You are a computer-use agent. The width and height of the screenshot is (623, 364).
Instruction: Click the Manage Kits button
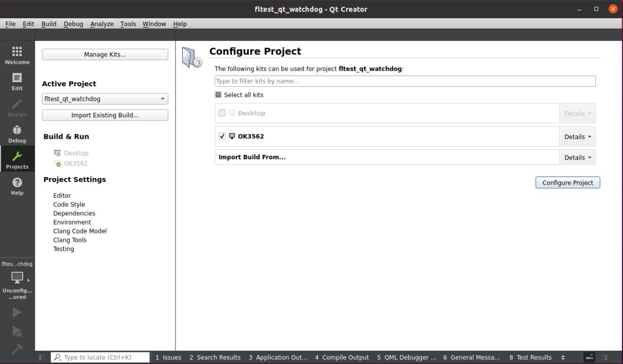point(105,54)
